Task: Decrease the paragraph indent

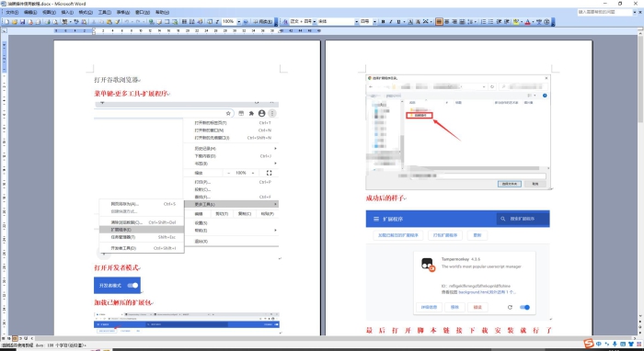Action: [499, 21]
